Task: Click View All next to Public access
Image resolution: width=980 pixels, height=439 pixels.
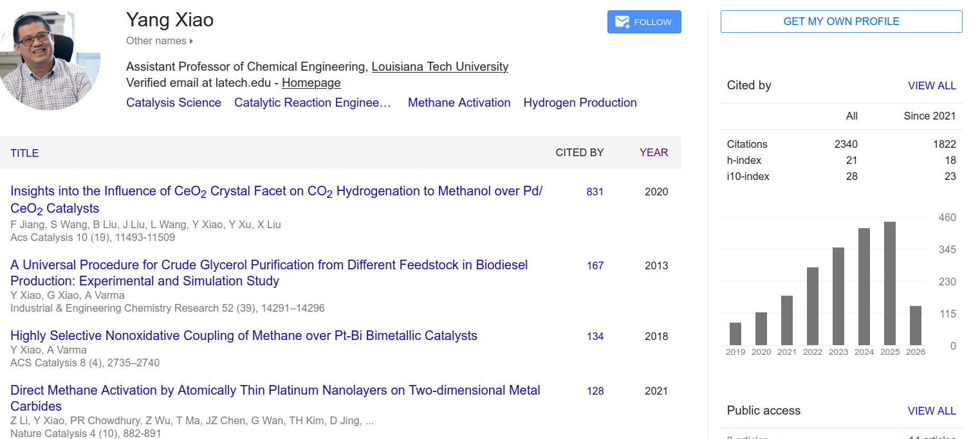Action: (x=931, y=411)
